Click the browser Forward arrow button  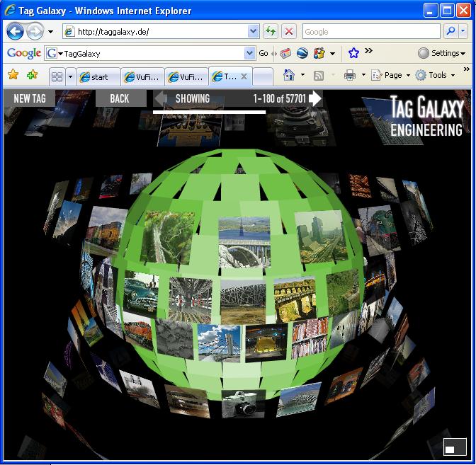[x=35, y=31]
